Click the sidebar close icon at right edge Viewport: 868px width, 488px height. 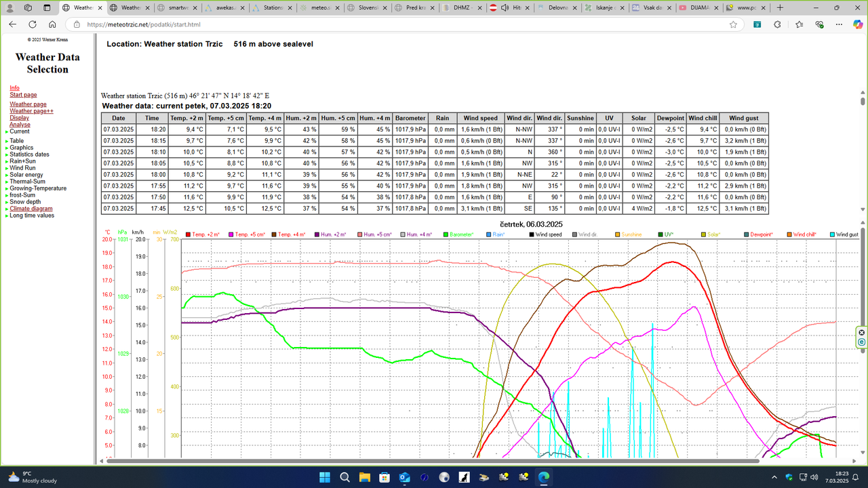(862, 332)
